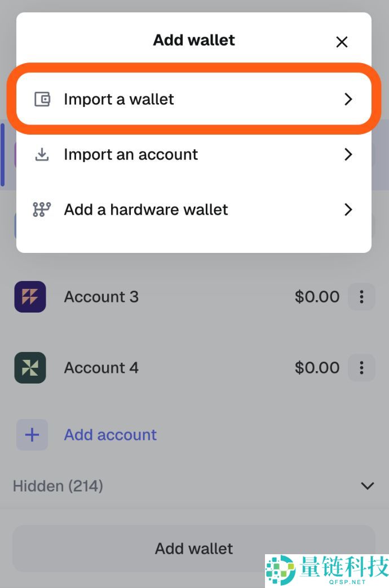Image resolution: width=389 pixels, height=588 pixels.
Task: Select Account 3 in the list
Action: tap(101, 297)
